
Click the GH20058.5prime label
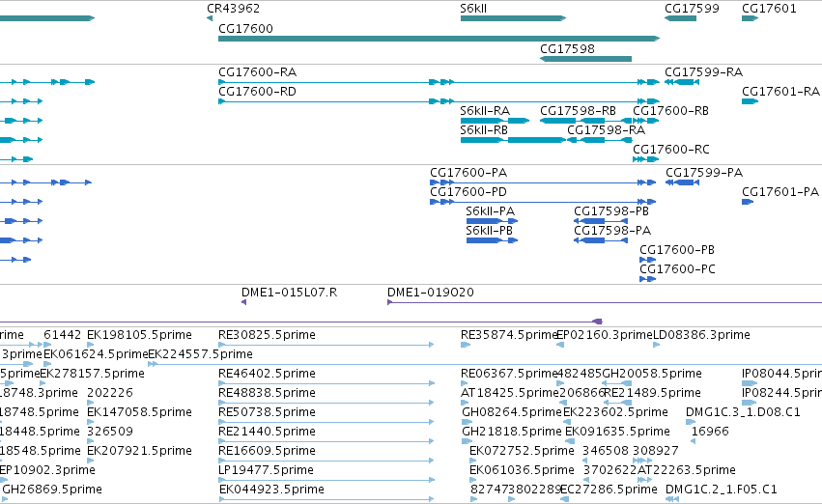(x=652, y=374)
